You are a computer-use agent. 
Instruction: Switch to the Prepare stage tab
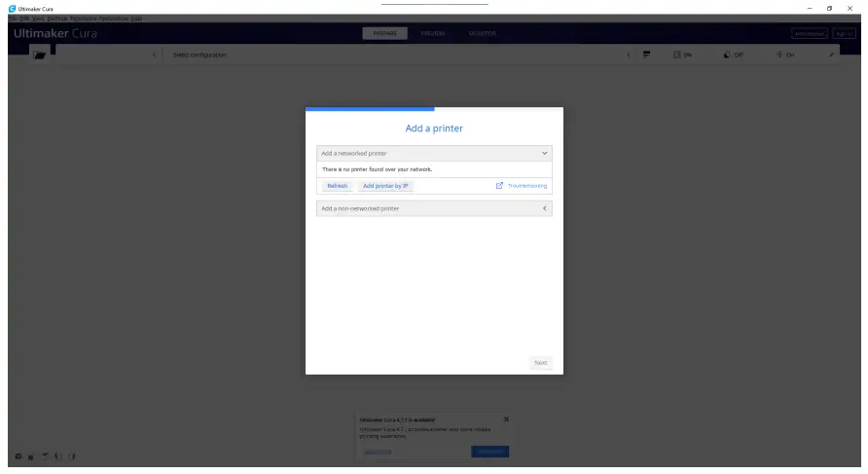point(384,33)
